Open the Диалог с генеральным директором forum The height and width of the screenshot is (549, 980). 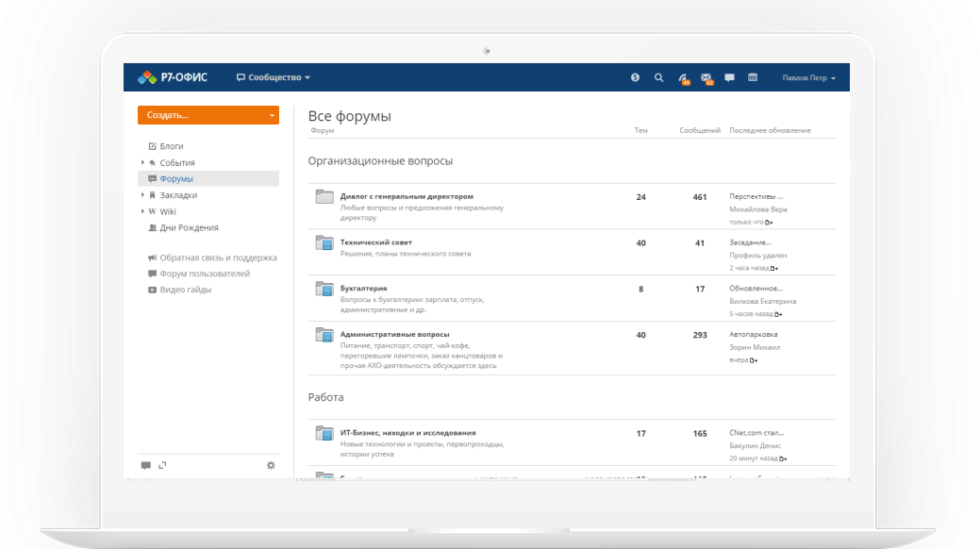[407, 196]
